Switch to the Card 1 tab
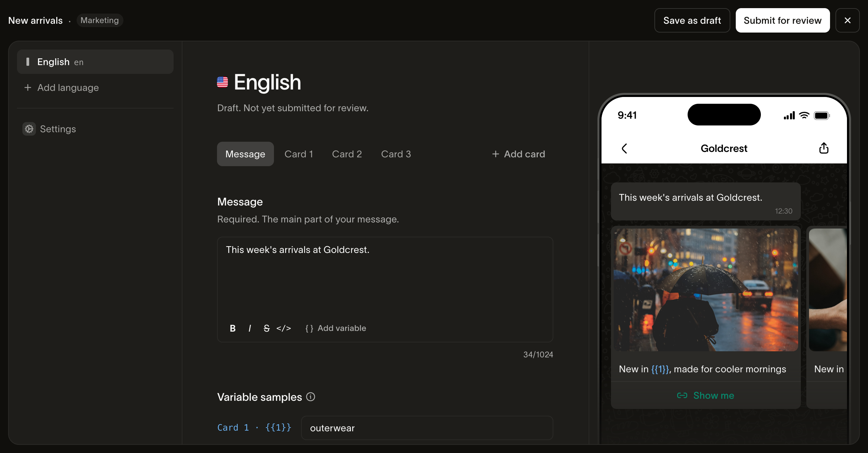868x453 pixels. [299, 154]
